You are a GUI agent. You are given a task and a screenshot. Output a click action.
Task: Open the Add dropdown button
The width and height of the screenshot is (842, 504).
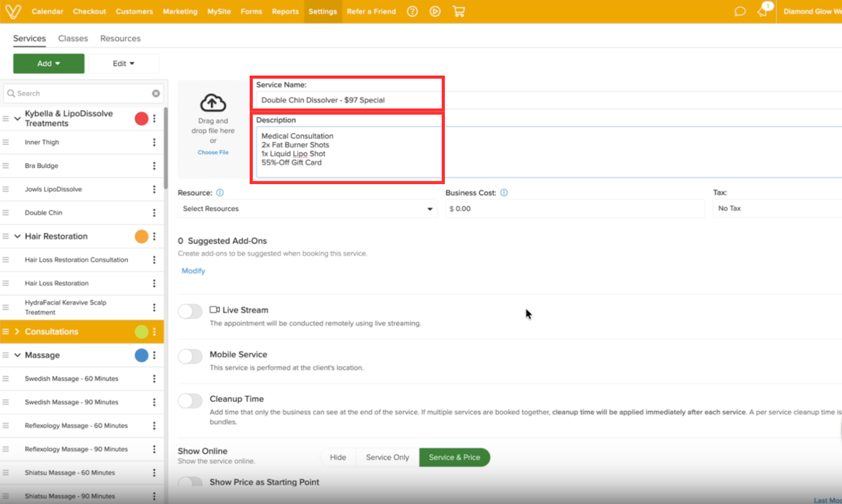48,64
